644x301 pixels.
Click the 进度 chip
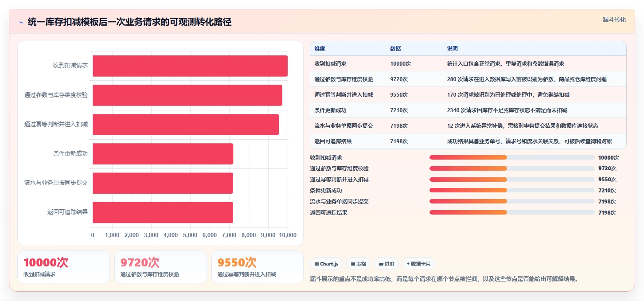point(386,264)
